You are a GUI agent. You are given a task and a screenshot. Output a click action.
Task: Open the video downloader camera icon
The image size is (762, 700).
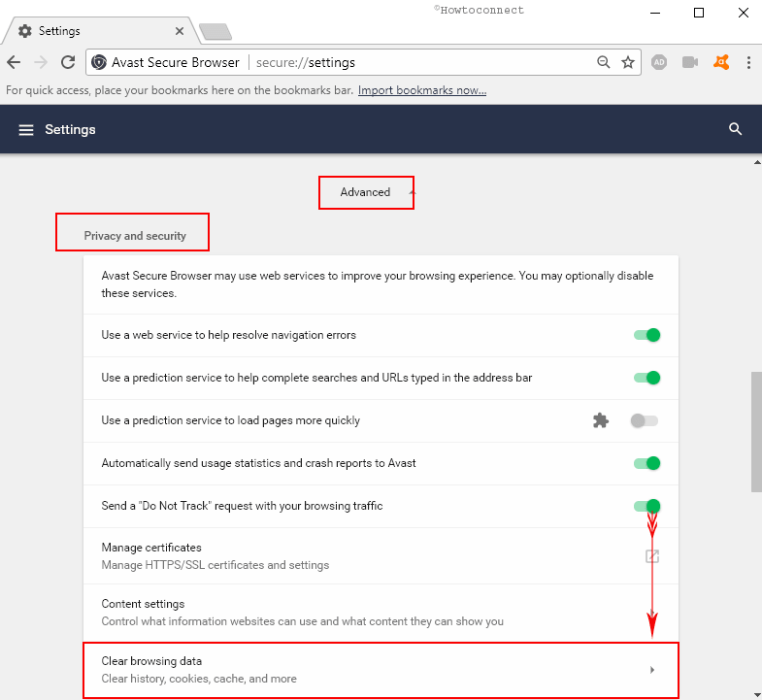coord(690,62)
